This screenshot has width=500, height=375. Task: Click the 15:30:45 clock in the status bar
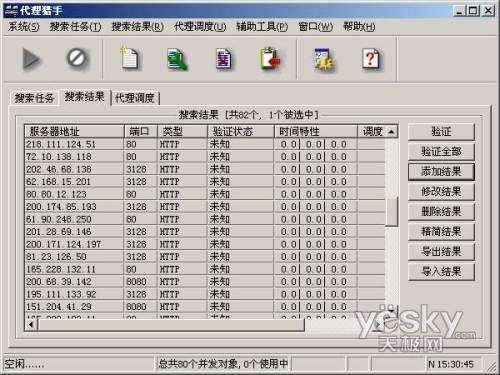click(x=455, y=364)
